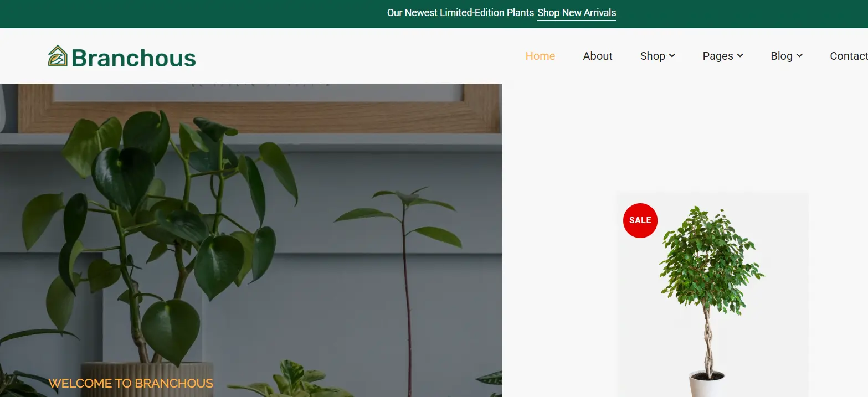Click the Welcome to Branchous heading

click(x=131, y=383)
